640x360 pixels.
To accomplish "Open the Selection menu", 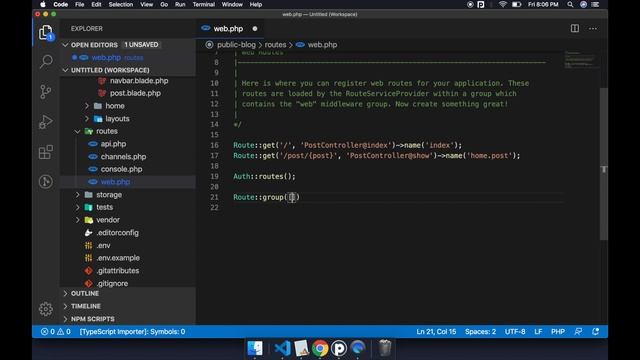I will click(x=121, y=4).
